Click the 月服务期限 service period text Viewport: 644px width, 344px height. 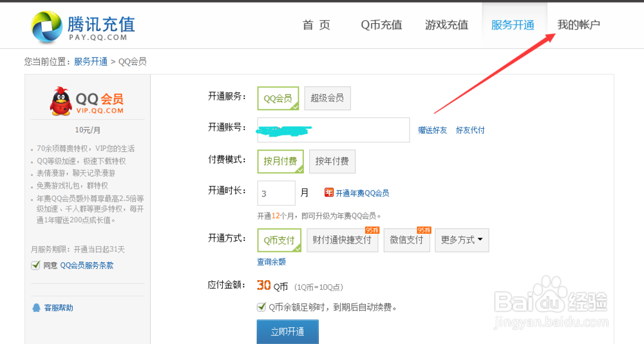78,249
